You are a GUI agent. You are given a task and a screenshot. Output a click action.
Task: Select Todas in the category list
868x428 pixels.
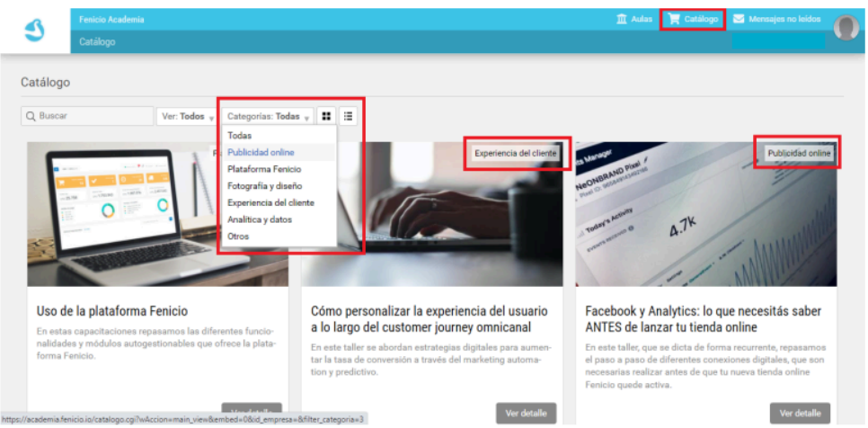click(x=240, y=136)
